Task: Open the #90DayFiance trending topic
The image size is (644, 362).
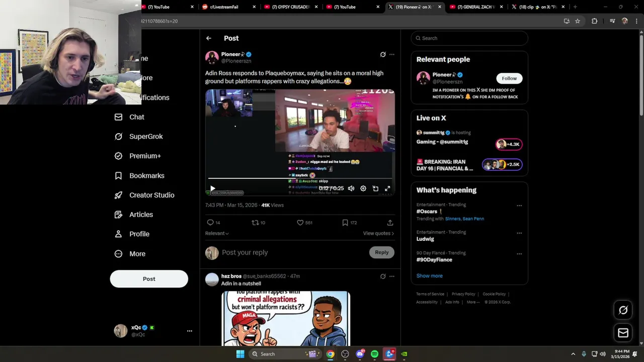Action: point(434,260)
